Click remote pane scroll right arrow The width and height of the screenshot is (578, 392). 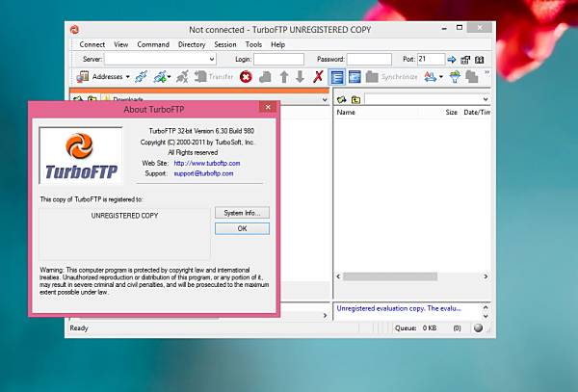click(x=486, y=276)
